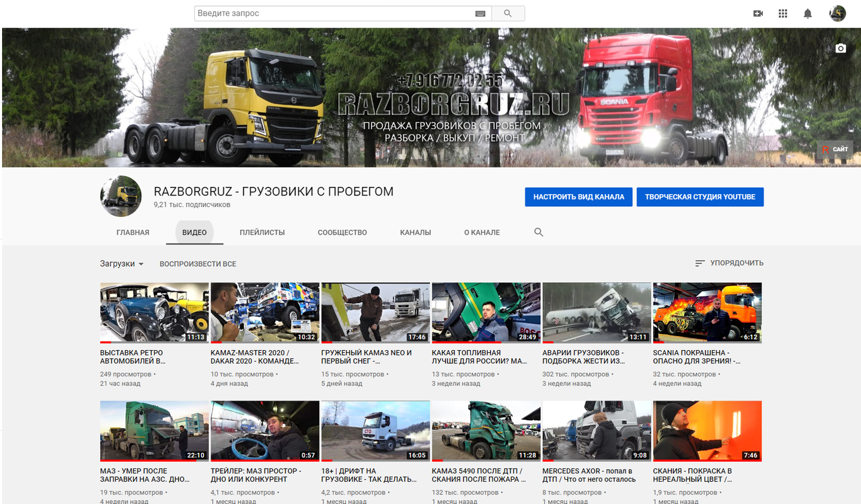Image resolution: width=861 pixels, height=504 pixels.
Task: Click the search magnifier button
Action: 508,13
